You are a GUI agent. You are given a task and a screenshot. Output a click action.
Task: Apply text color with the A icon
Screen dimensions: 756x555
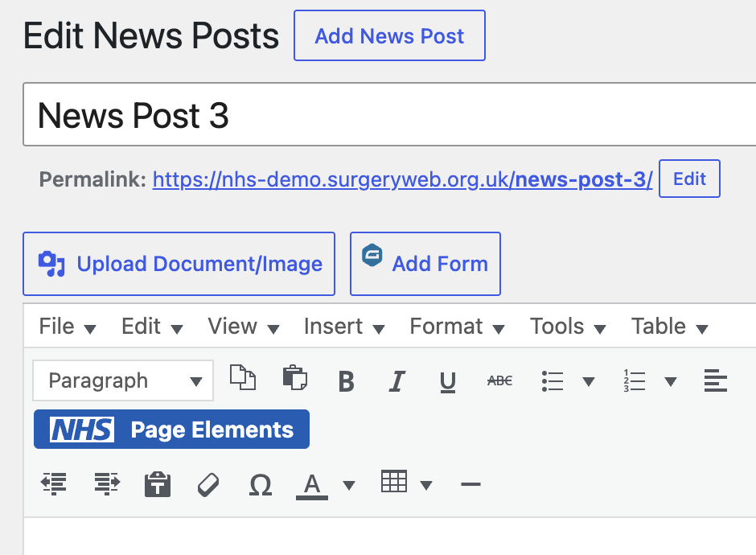pos(312,486)
